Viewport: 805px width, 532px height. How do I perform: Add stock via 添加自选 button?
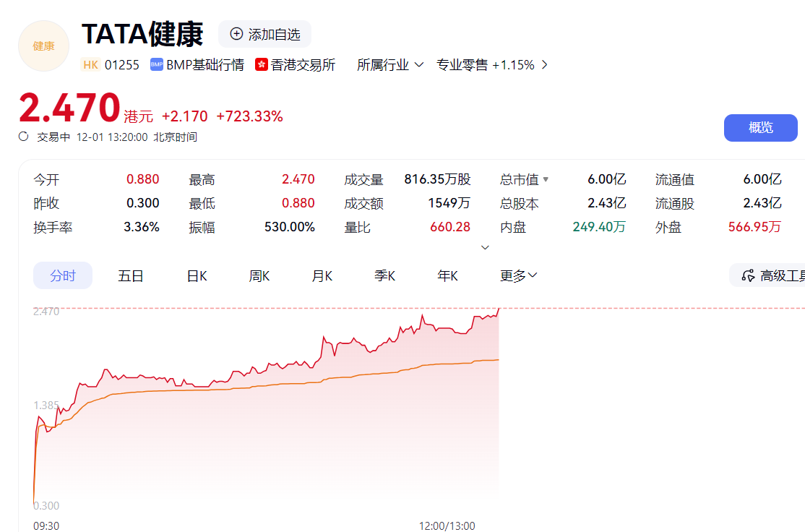click(x=265, y=35)
